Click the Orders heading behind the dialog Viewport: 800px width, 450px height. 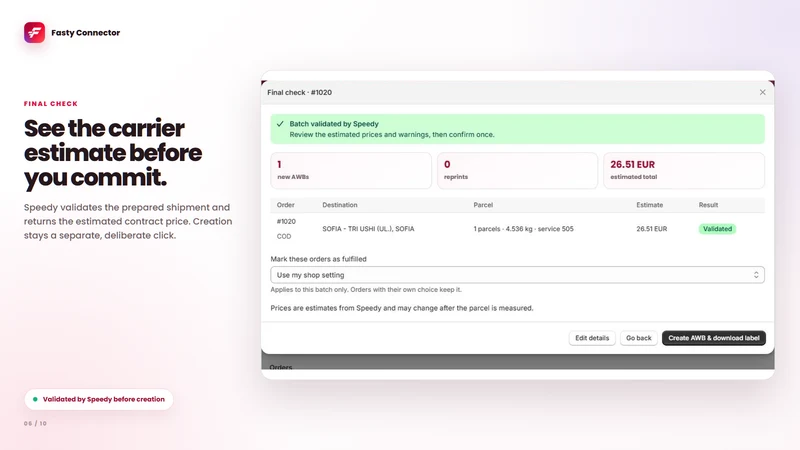(281, 367)
